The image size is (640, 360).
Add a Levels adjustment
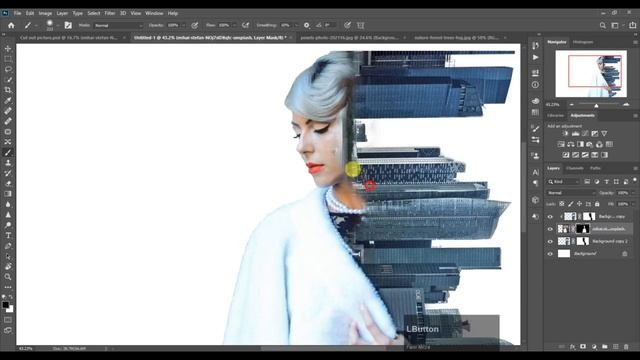point(576,133)
